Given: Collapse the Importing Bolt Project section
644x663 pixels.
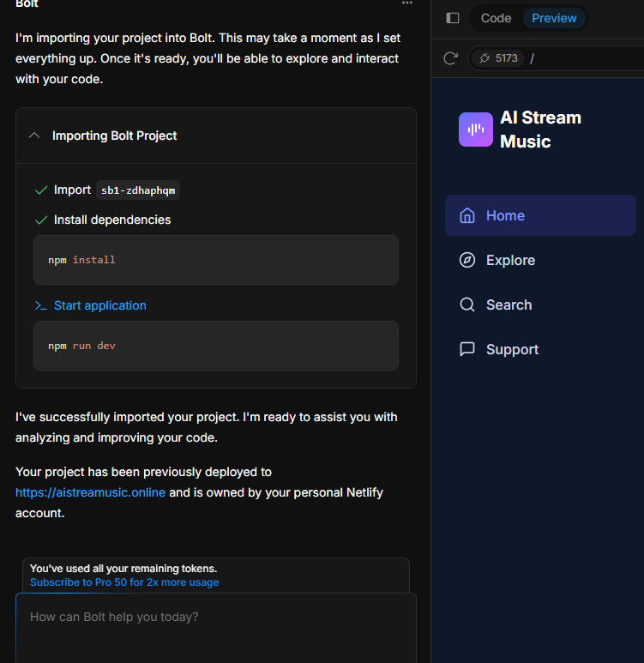Looking at the screenshot, I should [x=34, y=136].
